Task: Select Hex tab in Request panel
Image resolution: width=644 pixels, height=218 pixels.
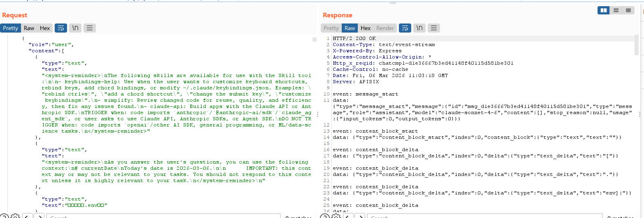Action: 45,28
